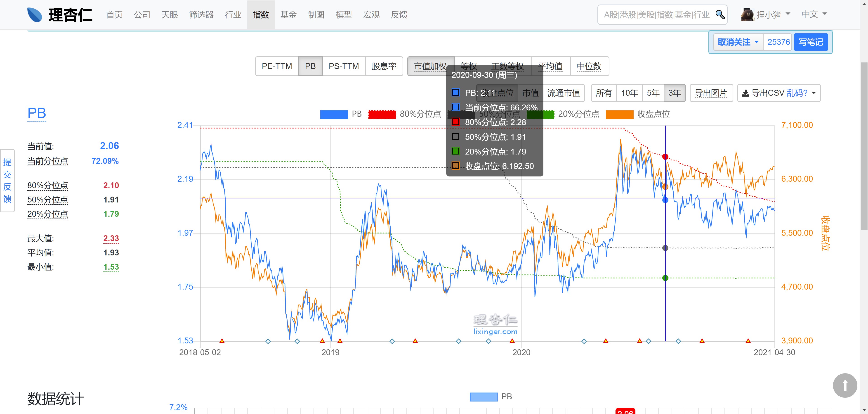Screen dimensions: 868x414
Task: Toggle the red 80%分位点 legend swatch
Action: (382, 114)
